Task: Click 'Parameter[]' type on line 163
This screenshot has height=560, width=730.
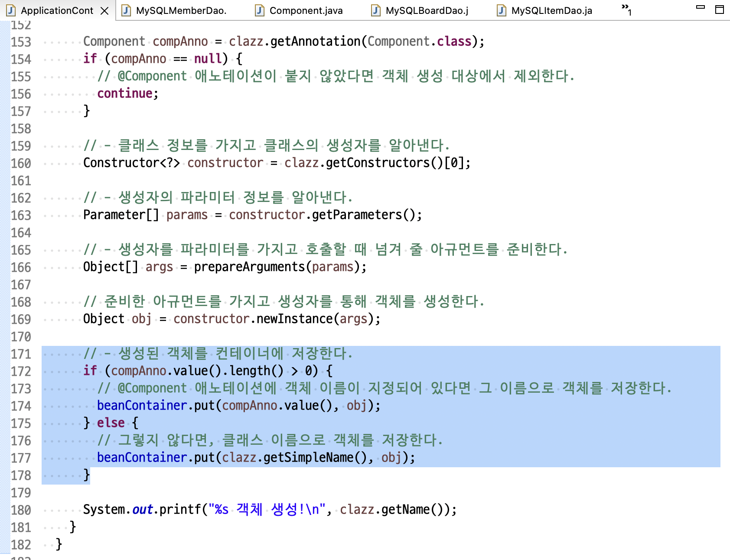Action: click(121, 215)
